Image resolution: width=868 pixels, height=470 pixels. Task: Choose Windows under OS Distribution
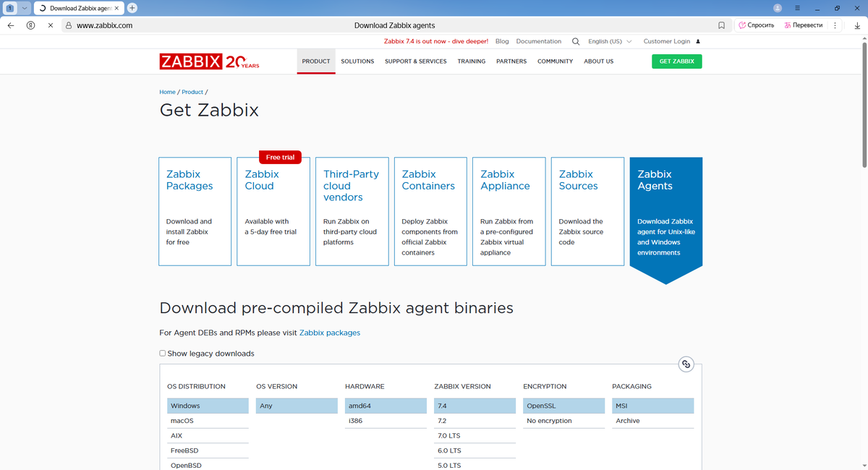(x=208, y=406)
